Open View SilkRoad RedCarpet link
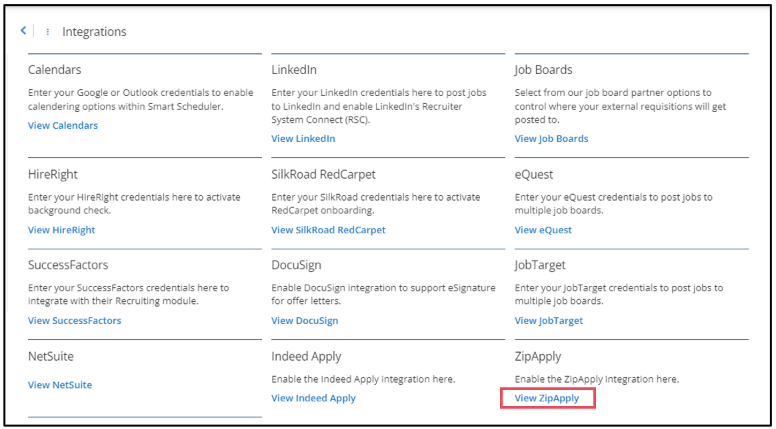The height and width of the screenshot is (429, 776). pos(328,230)
